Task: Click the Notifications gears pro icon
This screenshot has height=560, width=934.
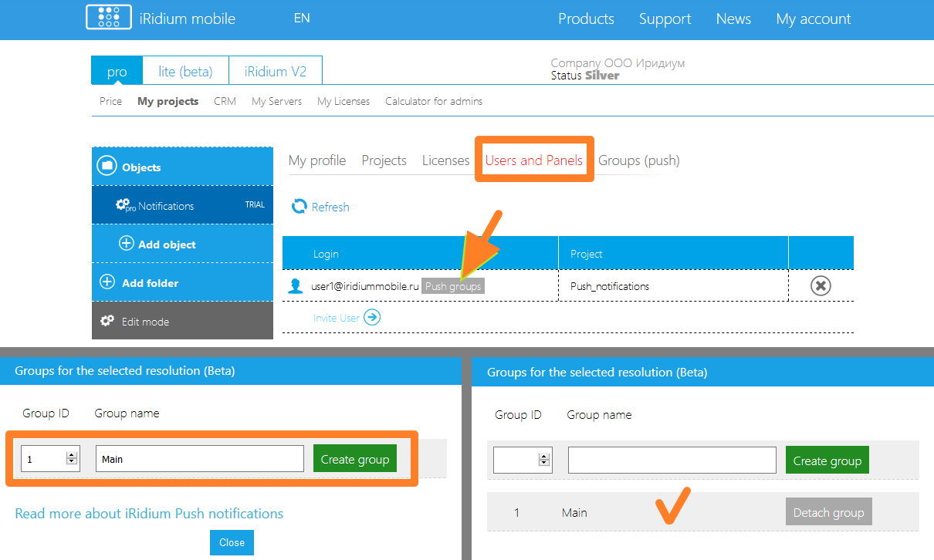Action: (125, 205)
